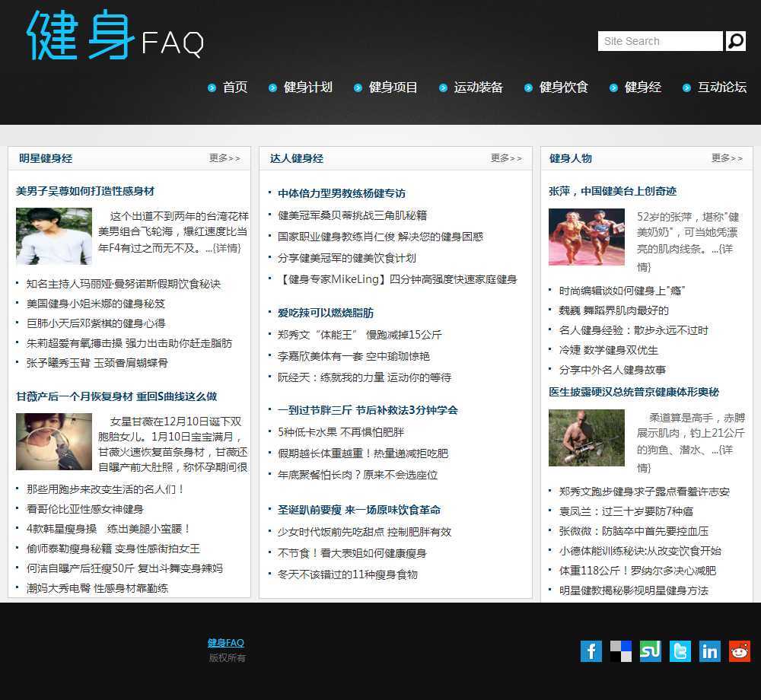Click the 健身FAQ footer link
Image resolution: width=761 pixels, height=700 pixels.
[x=226, y=643]
